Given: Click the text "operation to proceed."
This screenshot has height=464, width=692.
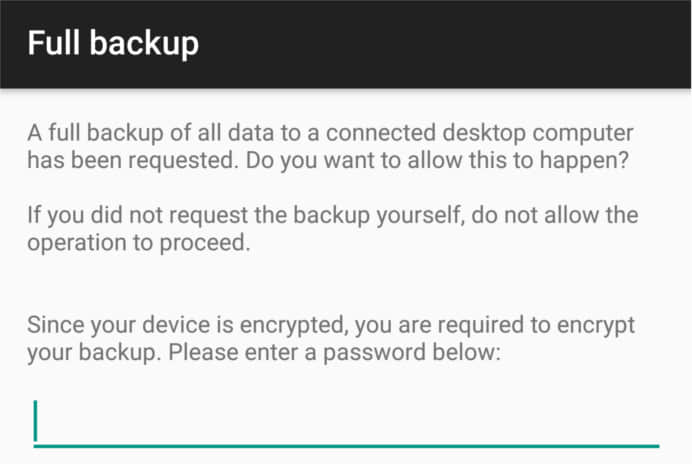Looking at the screenshot, I should tap(137, 244).
